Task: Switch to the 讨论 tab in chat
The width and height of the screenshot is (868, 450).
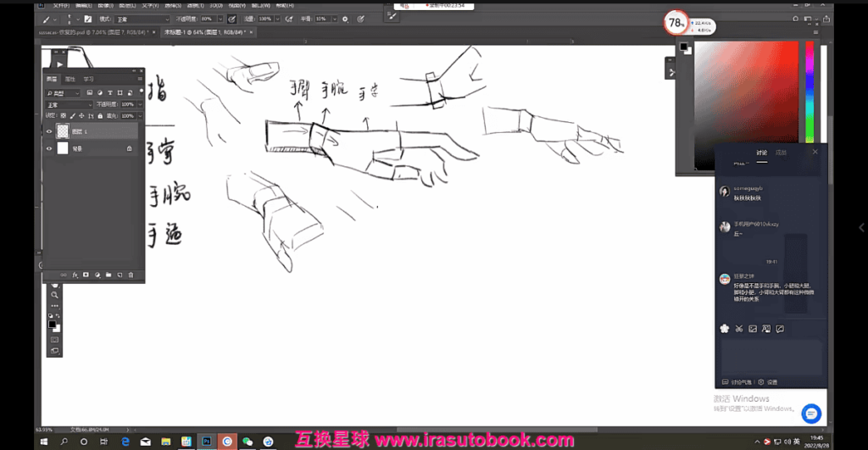Action: (x=761, y=153)
